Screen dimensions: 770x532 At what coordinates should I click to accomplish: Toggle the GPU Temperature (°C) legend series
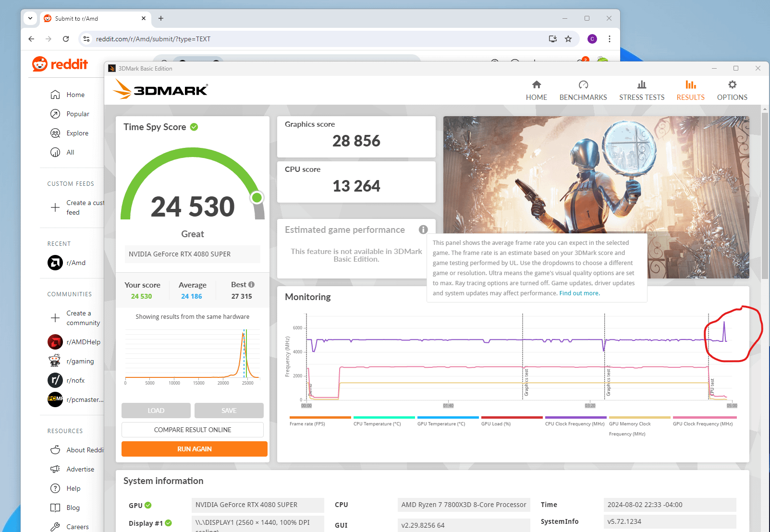448,421
